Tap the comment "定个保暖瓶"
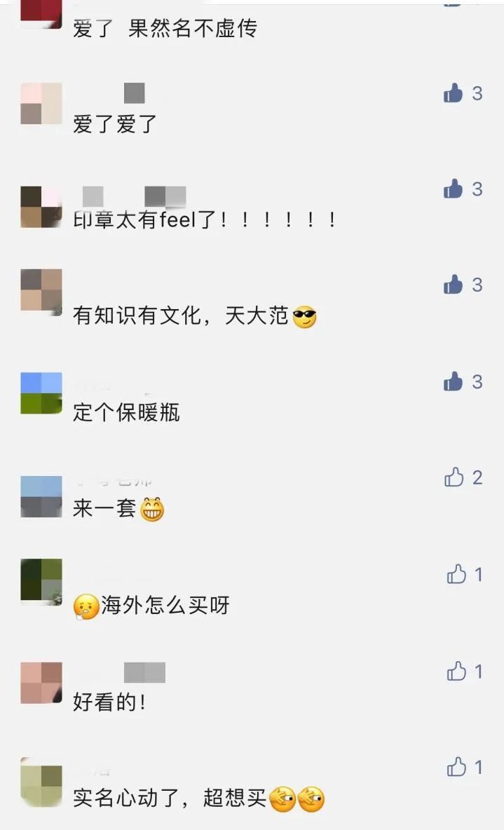 point(127,412)
